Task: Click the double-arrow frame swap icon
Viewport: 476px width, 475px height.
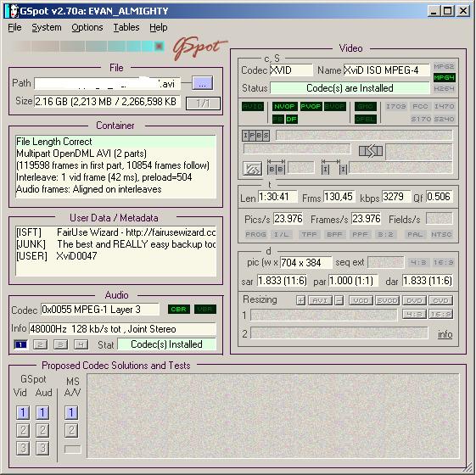Action: 371,151
